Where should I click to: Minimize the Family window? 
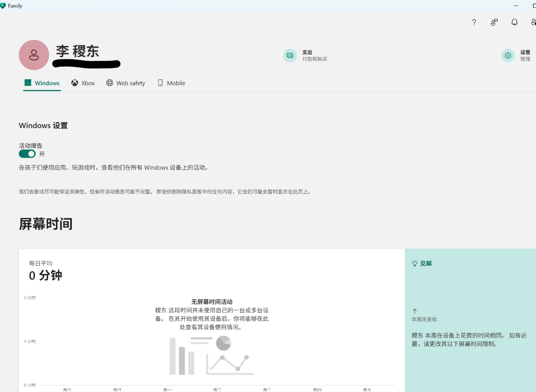coord(516,6)
